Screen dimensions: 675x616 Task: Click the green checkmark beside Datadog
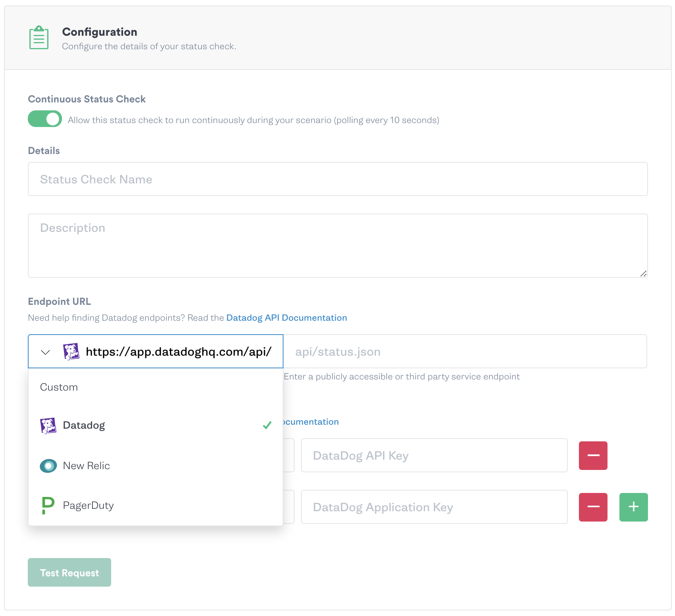point(267,425)
